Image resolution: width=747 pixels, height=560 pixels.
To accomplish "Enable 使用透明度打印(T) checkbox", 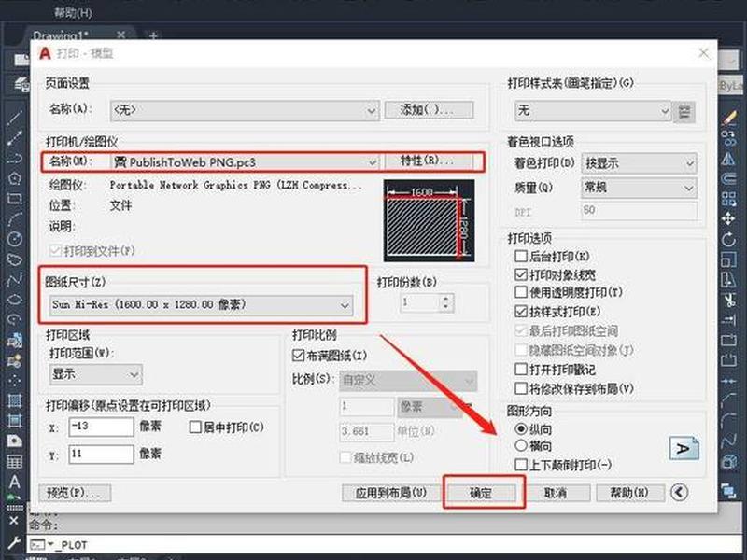I will click(x=521, y=292).
